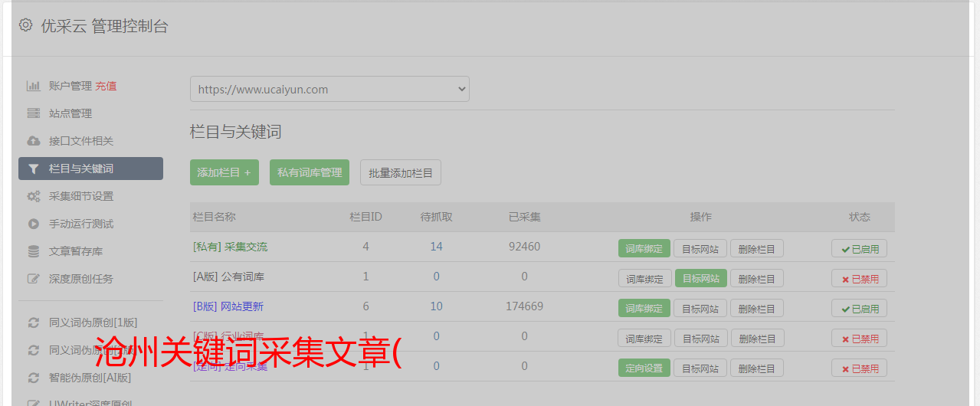Screen dimensions: 980x406
Task: Click column ID 4 in 采集交流 row
Action: click(x=365, y=247)
